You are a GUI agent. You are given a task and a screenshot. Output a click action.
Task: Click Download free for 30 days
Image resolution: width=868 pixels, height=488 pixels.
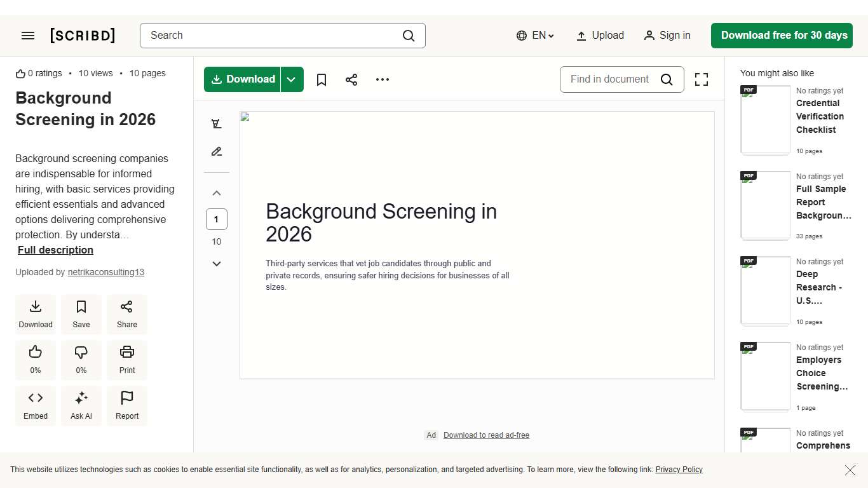point(782,36)
